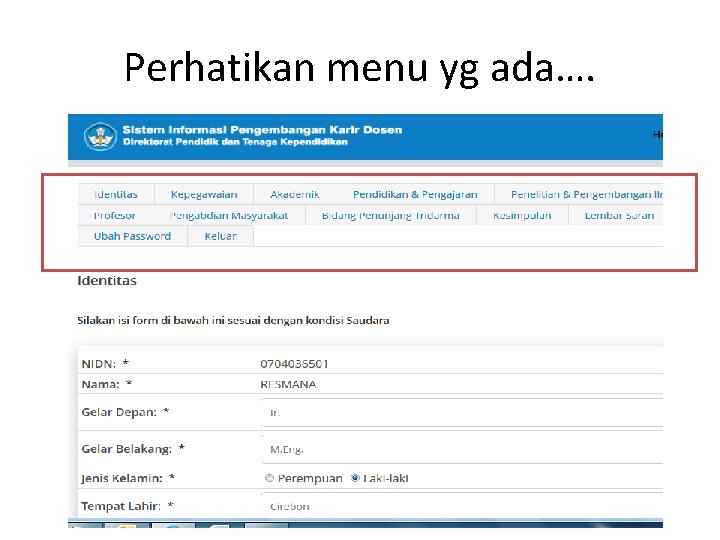The image size is (720, 540).
Task: Open the Kesimpulan tab
Action: pos(522,215)
